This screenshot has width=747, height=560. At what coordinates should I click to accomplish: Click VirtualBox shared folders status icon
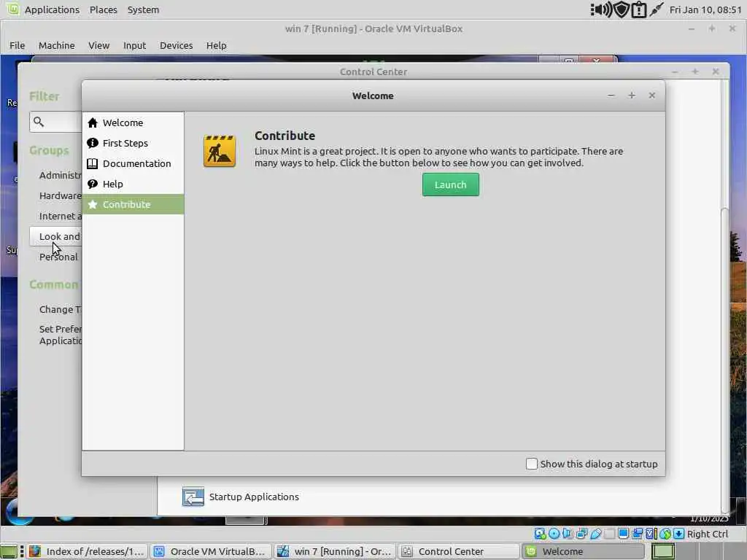(x=609, y=534)
